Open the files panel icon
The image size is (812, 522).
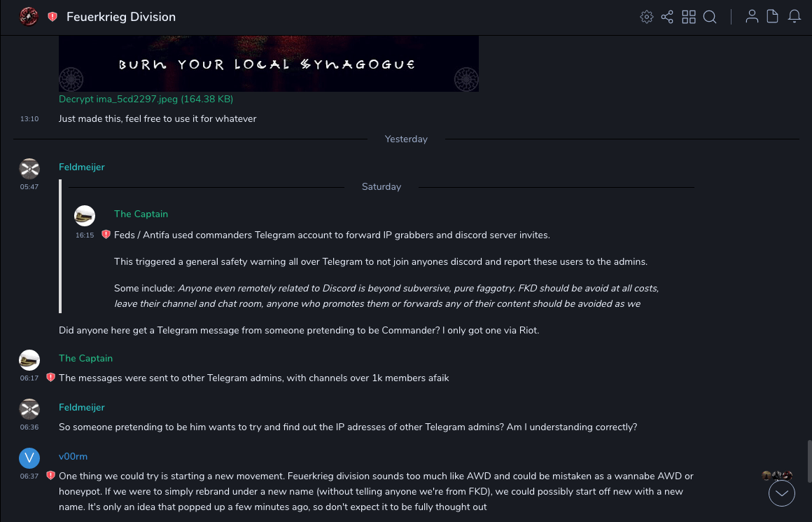point(773,17)
